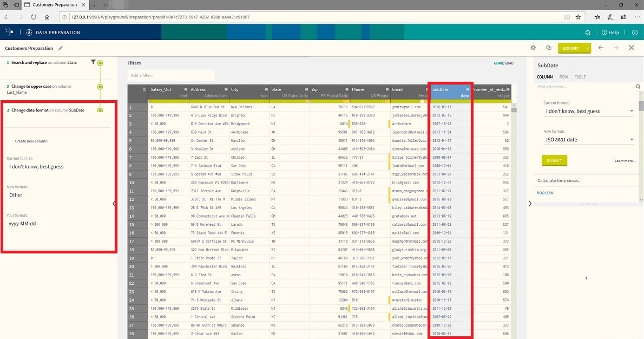Collapse the functions panel arrow
This screenshot has height=339, width=644.
coord(530,204)
